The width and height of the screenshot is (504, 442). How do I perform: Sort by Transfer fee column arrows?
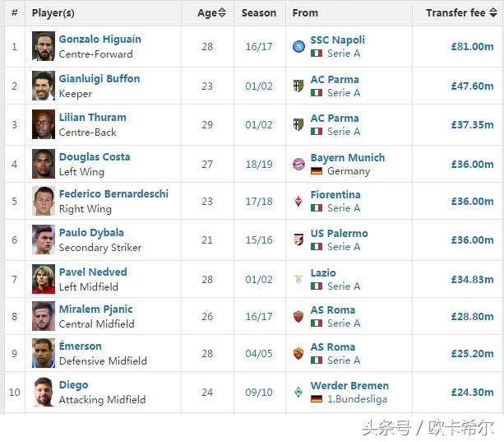tap(493, 13)
